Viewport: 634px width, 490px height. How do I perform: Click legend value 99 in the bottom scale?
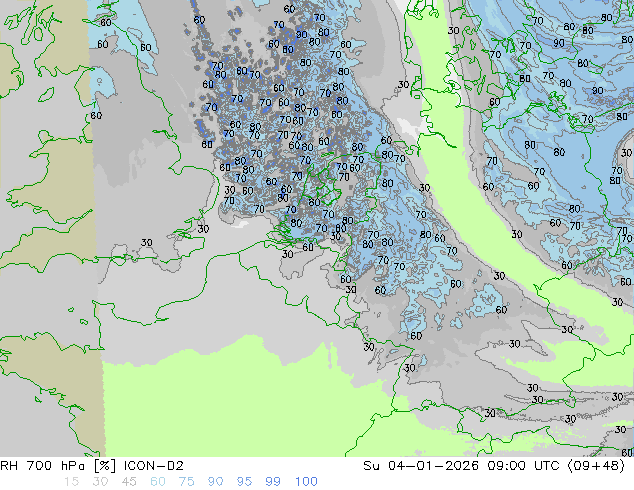pyautogui.click(x=273, y=482)
